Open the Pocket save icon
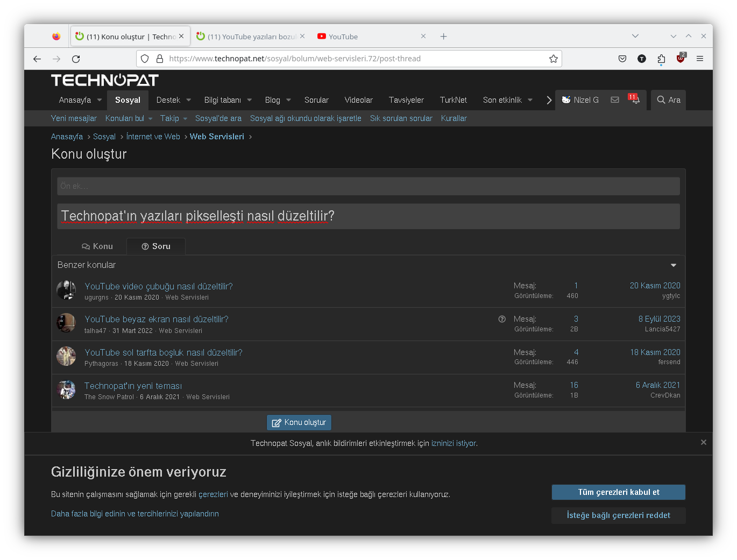 (x=622, y=59)
